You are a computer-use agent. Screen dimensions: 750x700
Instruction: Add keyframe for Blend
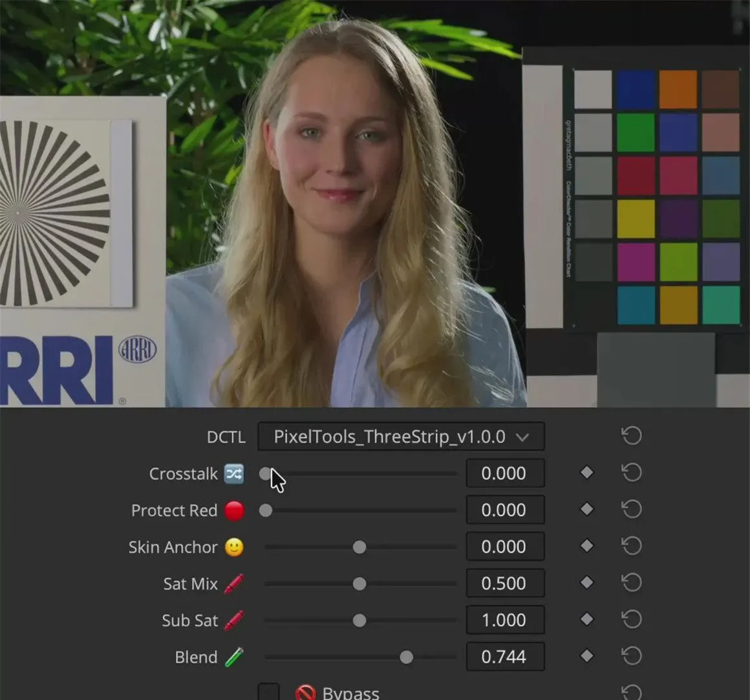click(586, 656)
